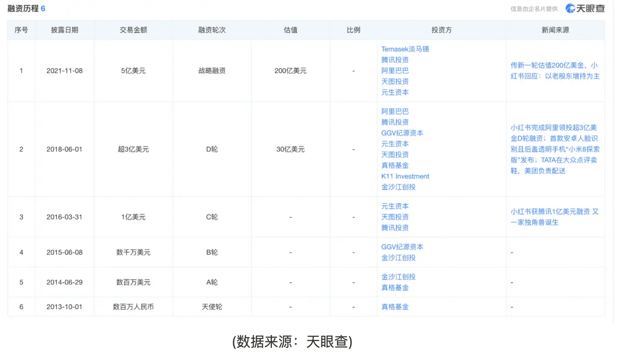Open 元生资本 link in the D轮 row
Image resolution: width=626 pixels, height=364 pixels.
click(395, 144)
